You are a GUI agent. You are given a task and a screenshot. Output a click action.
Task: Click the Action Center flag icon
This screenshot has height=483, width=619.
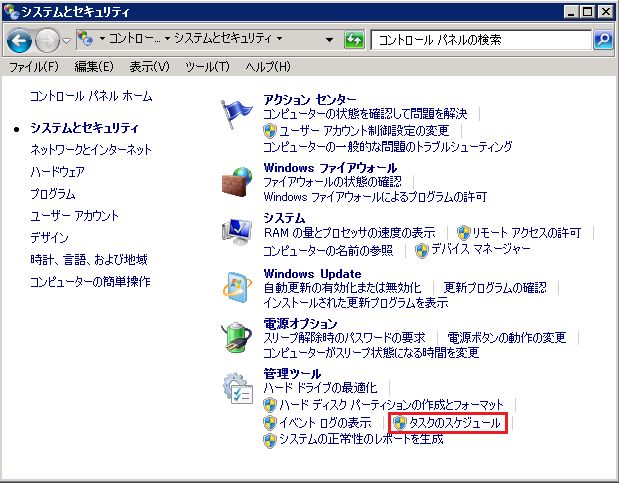(x=236, y=114)
